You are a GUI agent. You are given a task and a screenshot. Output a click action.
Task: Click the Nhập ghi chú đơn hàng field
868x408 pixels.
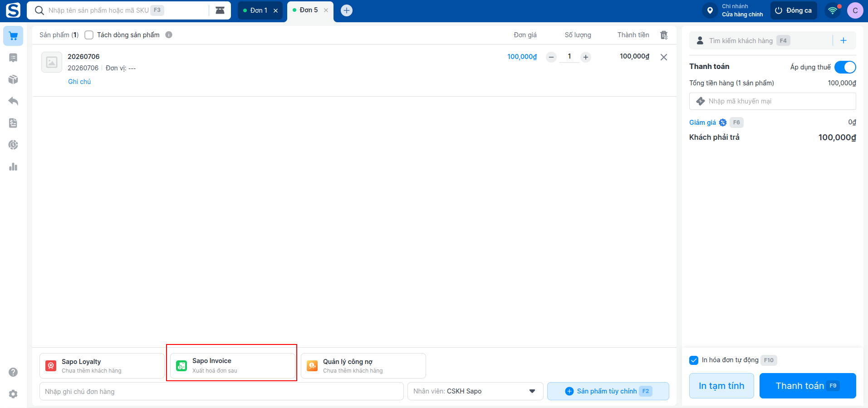coord(221,391)
